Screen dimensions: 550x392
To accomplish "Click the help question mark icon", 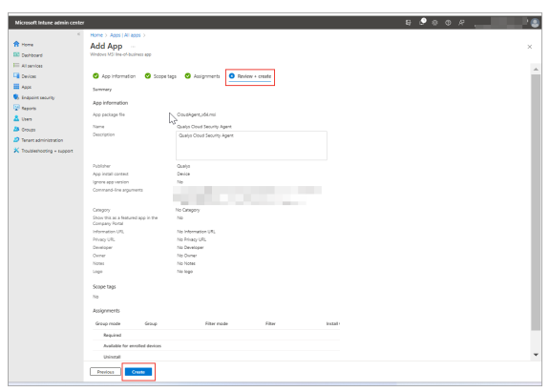I will click(x=448, y=23).
